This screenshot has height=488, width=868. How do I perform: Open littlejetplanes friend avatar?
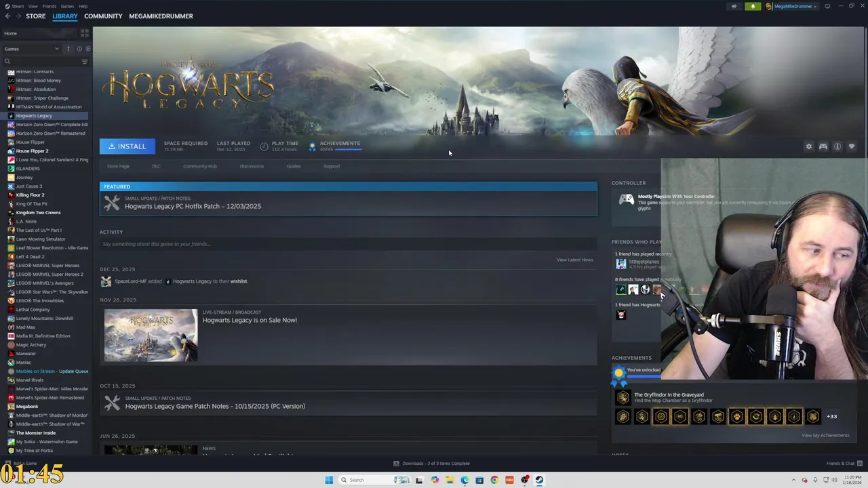coord(620,264)
